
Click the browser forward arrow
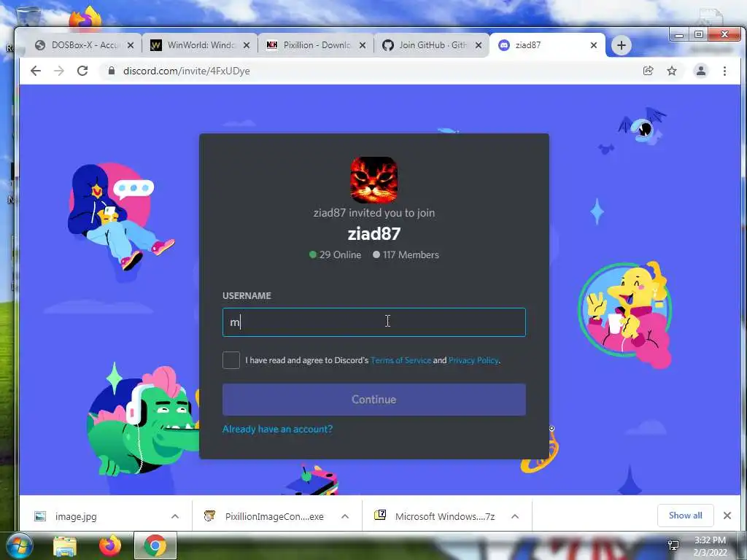pos(59,71)
